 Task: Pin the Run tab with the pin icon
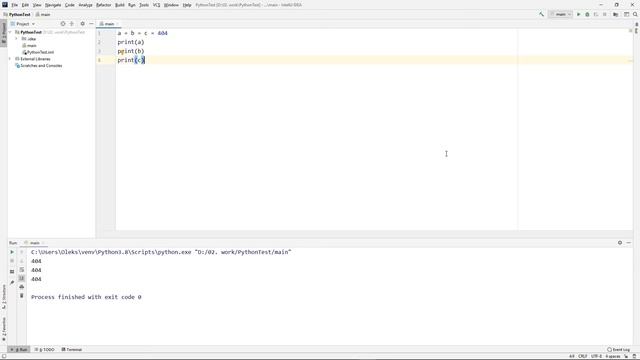[12, 282]
